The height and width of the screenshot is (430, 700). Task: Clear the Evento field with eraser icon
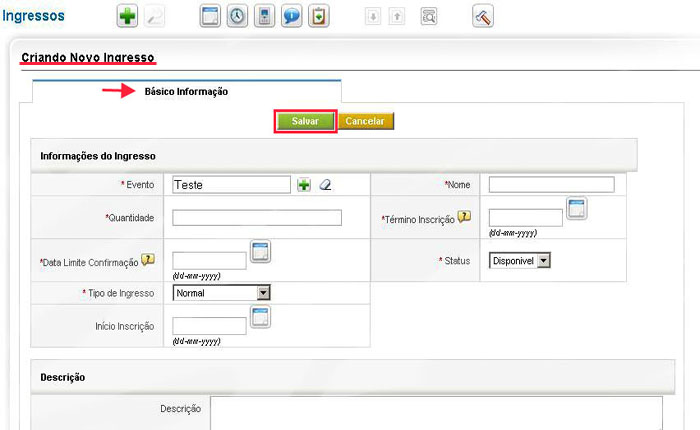[325, 185]
